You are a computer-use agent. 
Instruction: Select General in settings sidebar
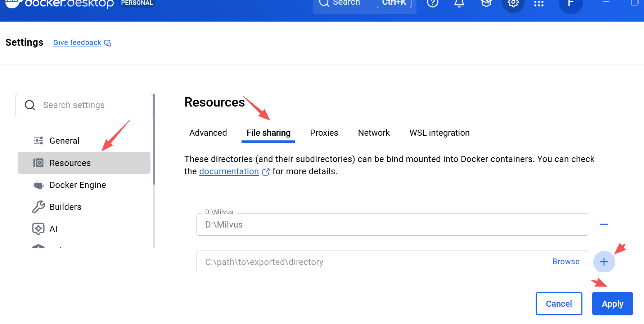(x=84, y=141)
